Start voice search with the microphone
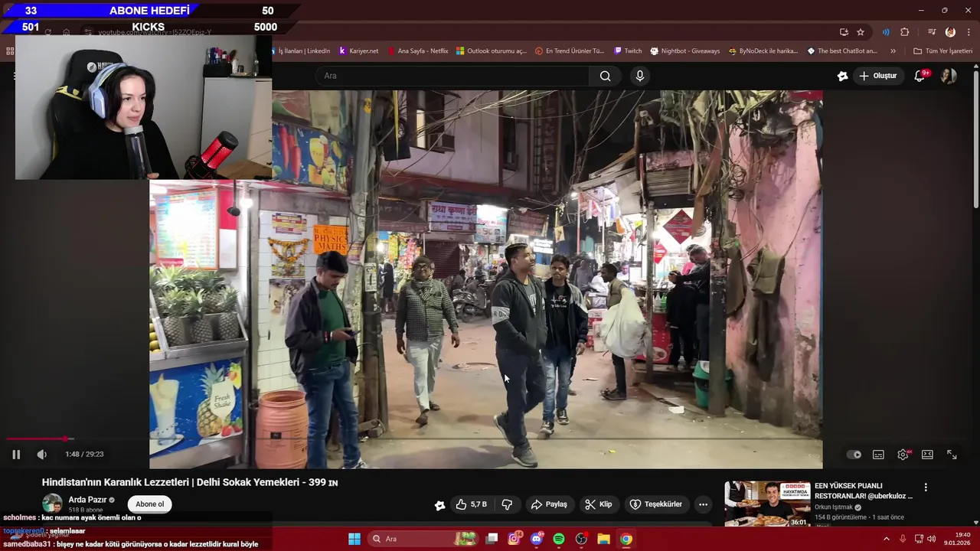The width and height of the screenshot is (980, 551). pyautogui.click(x=640, y=76)
